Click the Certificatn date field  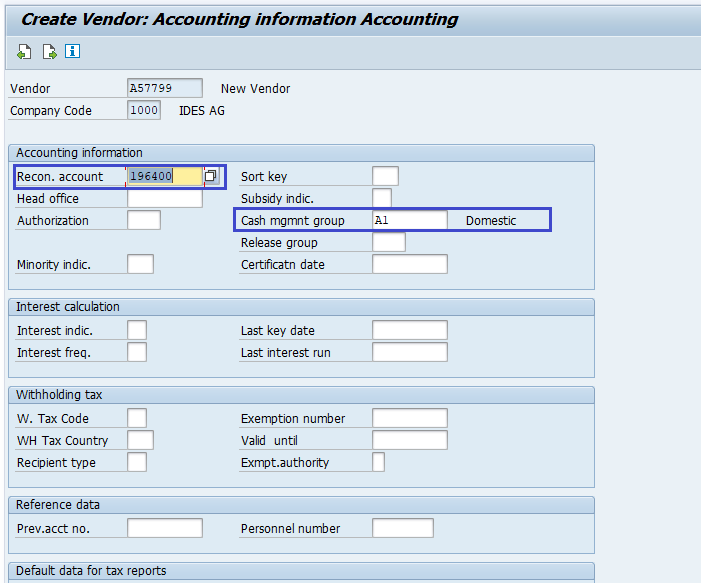410,264
